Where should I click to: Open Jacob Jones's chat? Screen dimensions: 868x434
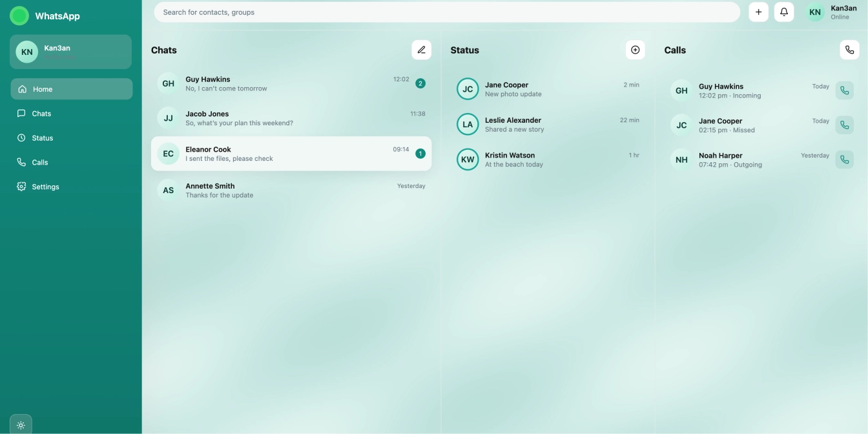pyautogui.click(x=291, y=118)
